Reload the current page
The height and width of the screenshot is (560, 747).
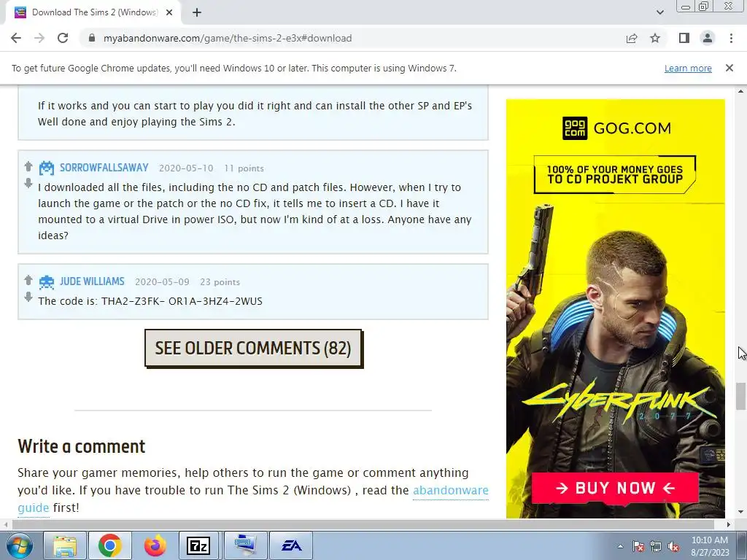point(63,38)
